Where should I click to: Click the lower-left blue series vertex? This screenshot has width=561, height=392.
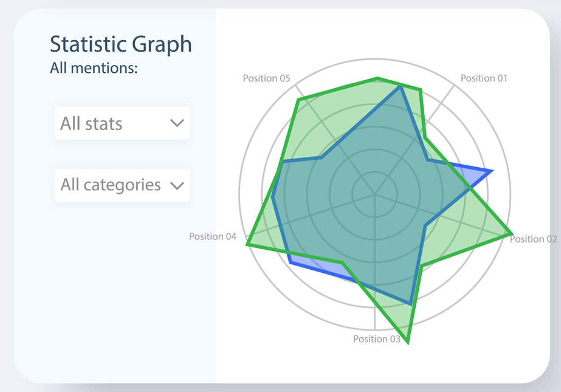[x=291, y=264]
